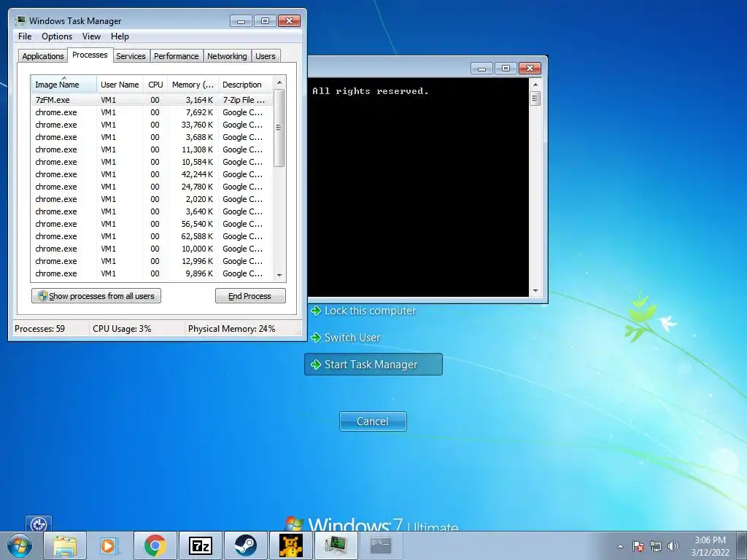Close the Windows Task Manager window
The width and height of the screenshot is (747, 560).
pyautogui.click(x=289, y=21)
